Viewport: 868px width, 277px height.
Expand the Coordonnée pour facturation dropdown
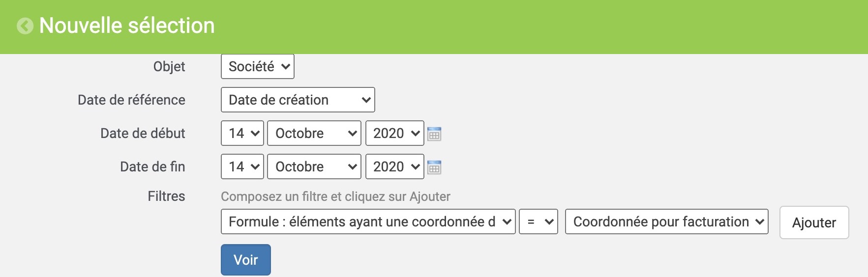pyautogui.click(x=667, y=222)
